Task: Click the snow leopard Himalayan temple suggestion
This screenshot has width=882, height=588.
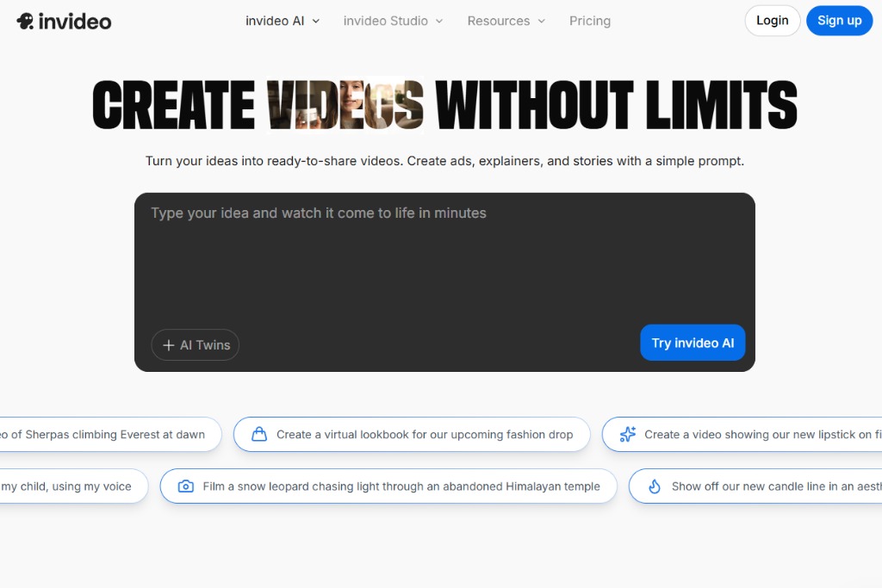Action: (x=388, y=486)
